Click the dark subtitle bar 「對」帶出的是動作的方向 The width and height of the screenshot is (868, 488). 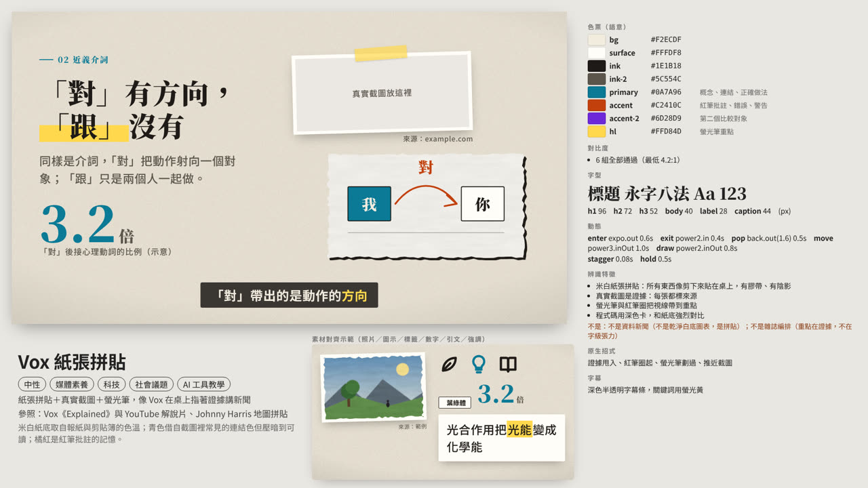coord(289,296)
